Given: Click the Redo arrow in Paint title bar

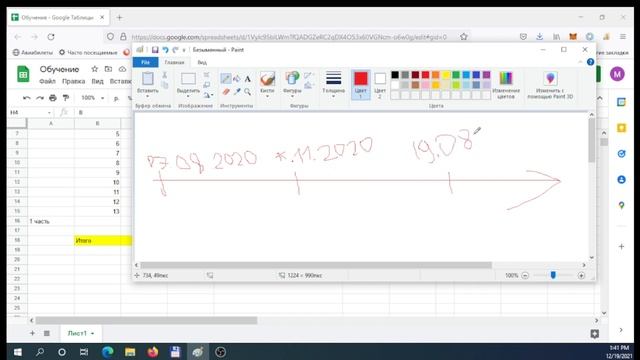Looking at the screenshot, I should point(175,50).
